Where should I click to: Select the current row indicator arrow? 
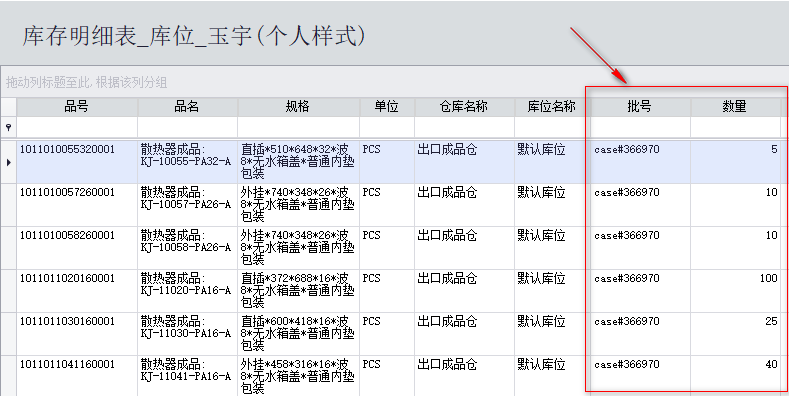(x=8, y=162)
